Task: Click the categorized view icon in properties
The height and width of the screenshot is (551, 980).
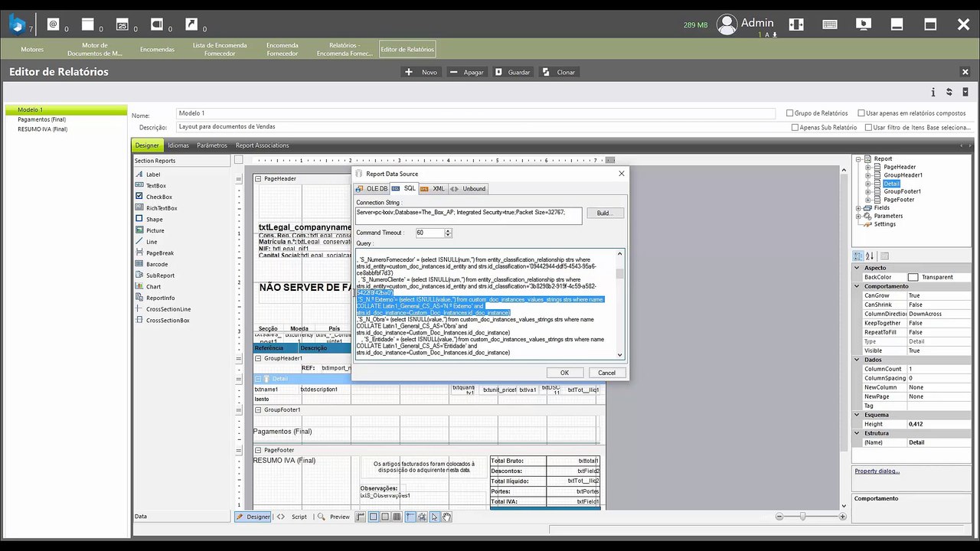Action: tap(858, 256)
